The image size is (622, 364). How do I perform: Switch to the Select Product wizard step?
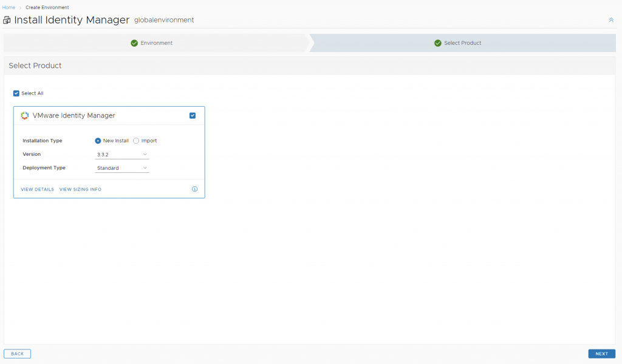(x=462, y=43)
